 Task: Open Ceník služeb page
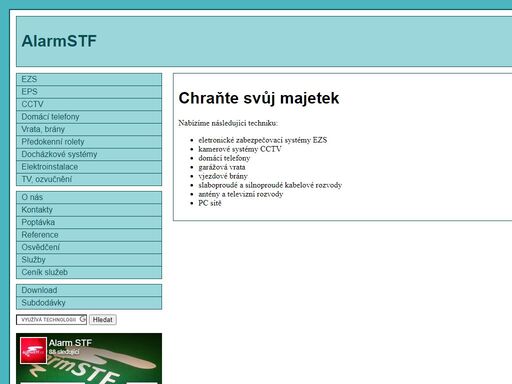point(89,272)
